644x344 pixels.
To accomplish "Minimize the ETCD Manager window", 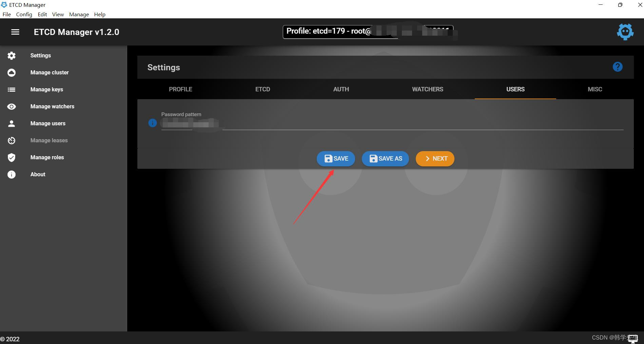I will (x=601, y=5).
